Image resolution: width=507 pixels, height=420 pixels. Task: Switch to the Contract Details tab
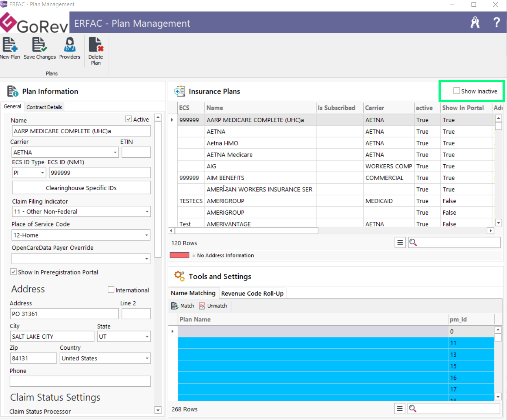pyautogui.click(x=44, y=107)
